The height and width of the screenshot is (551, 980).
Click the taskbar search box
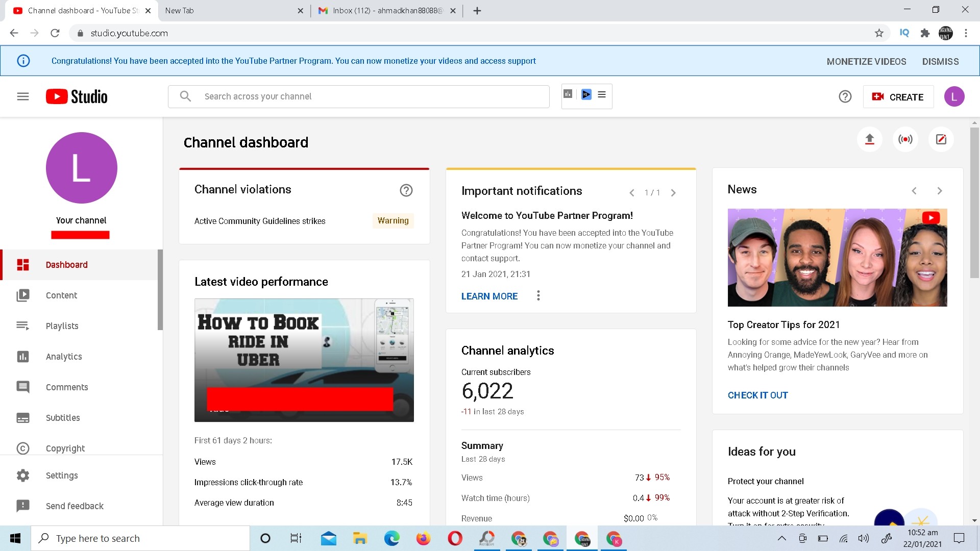point(140,538)
